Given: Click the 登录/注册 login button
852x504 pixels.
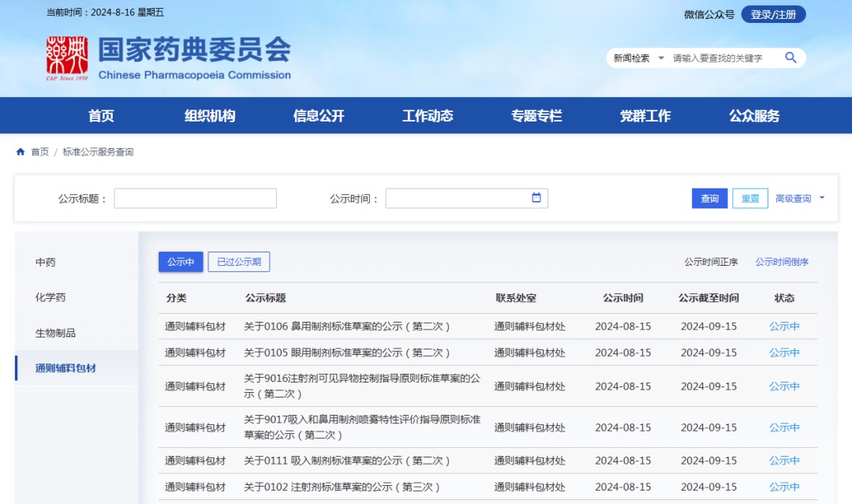Looking at the screenshot, I should click(773, 14).
